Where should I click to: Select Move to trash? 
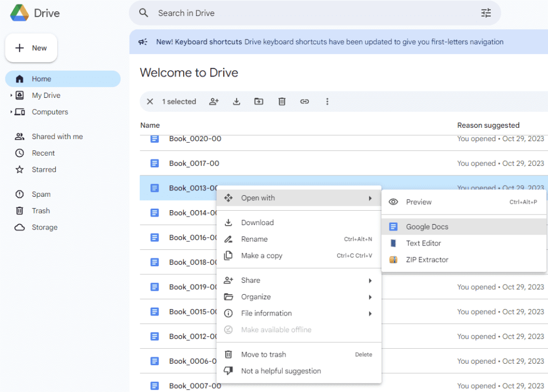pyautogui.click(x=299, y=355)
